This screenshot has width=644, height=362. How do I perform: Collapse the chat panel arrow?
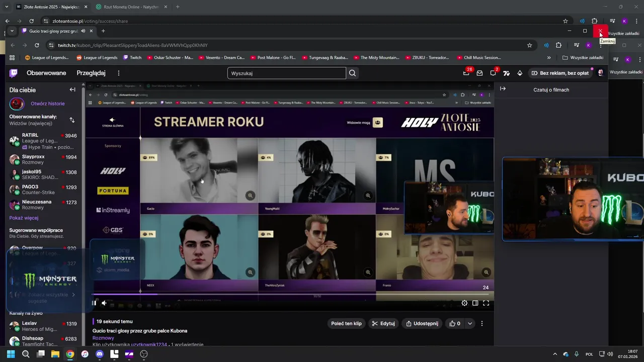(503, 88)
